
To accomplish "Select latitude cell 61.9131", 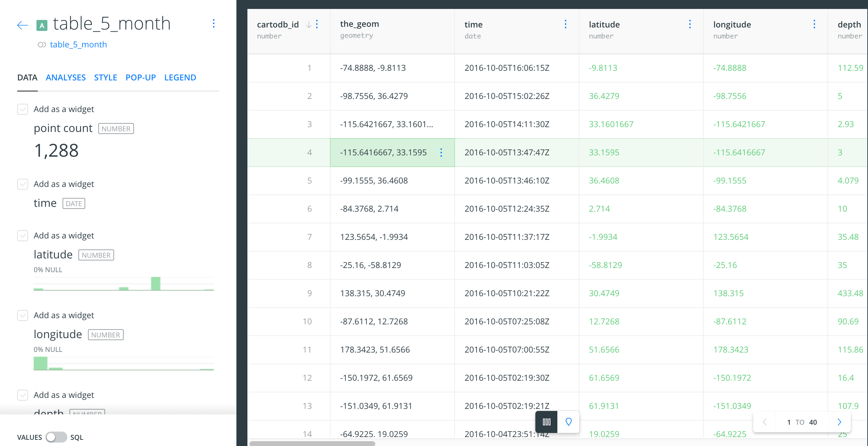I will click(x=641, y=406).
